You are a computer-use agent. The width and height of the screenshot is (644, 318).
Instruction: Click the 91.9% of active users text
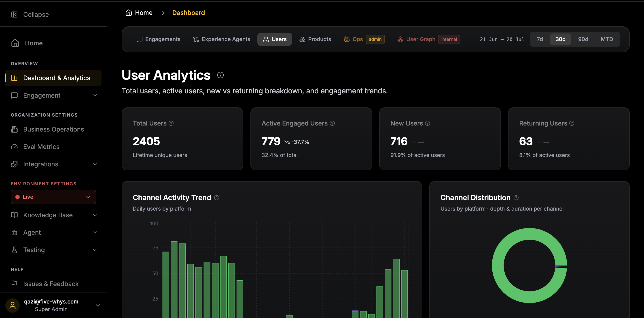(x=417, y=155)
